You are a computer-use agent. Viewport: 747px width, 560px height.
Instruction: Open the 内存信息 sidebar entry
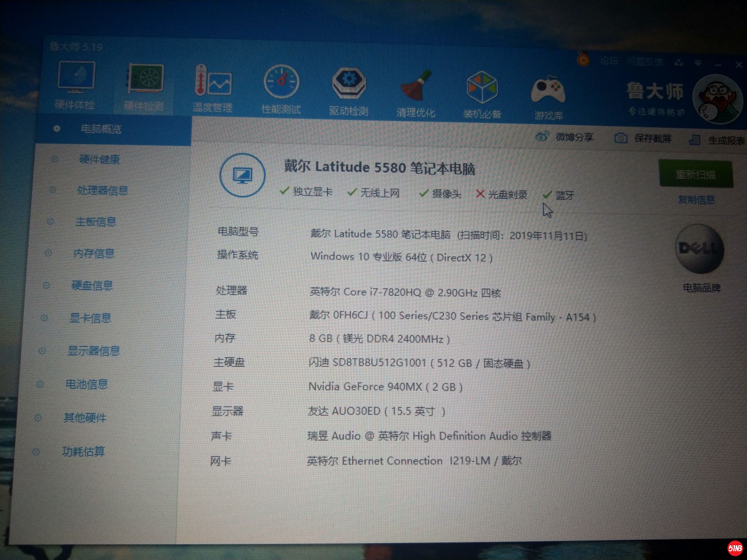tap(94, 254)
